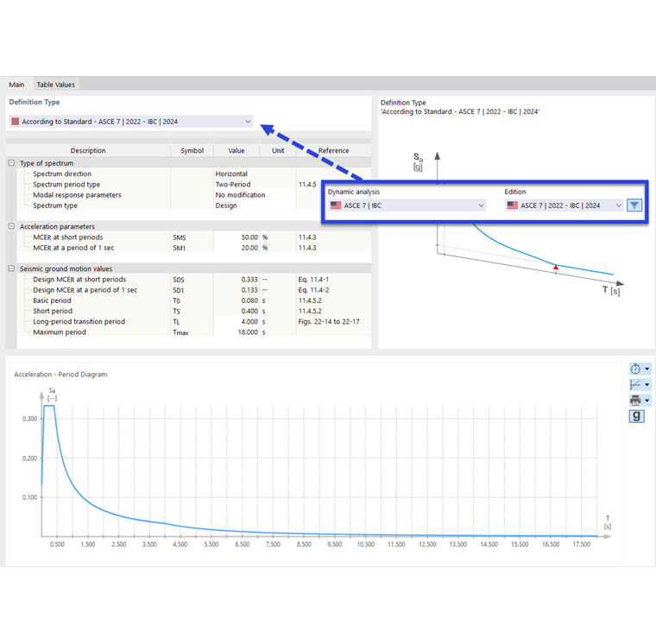The width and height of the screenshot is (656, 644).
Task: Click the SD1 value 0.133 cell
Action: (237, 290)
